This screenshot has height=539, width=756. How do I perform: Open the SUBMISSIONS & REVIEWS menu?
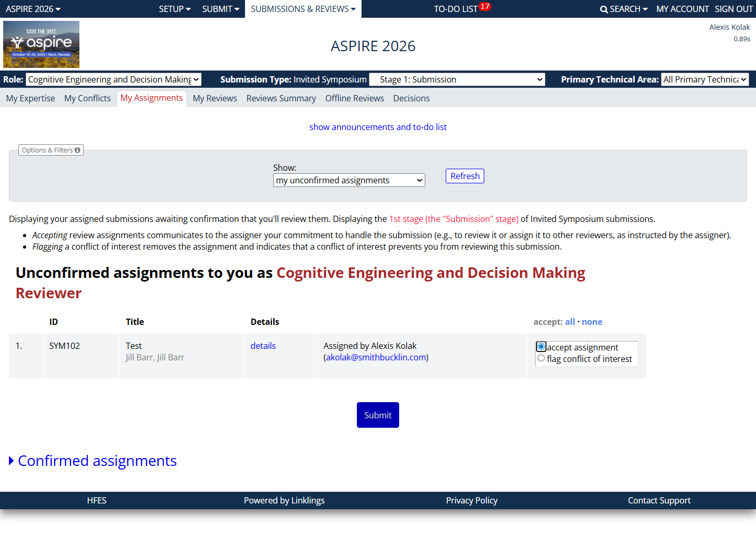(x=303, y=9)
